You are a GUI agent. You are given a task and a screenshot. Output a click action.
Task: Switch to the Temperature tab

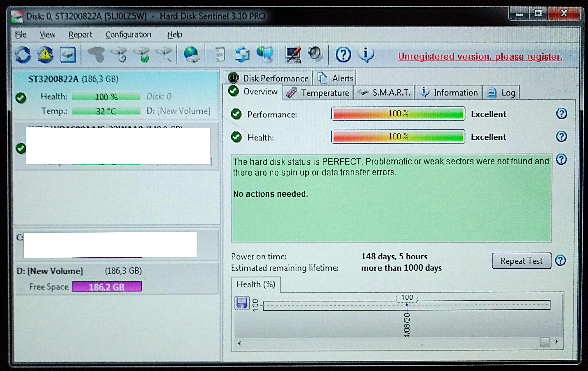pyautogui.click(x=318, y=92)
